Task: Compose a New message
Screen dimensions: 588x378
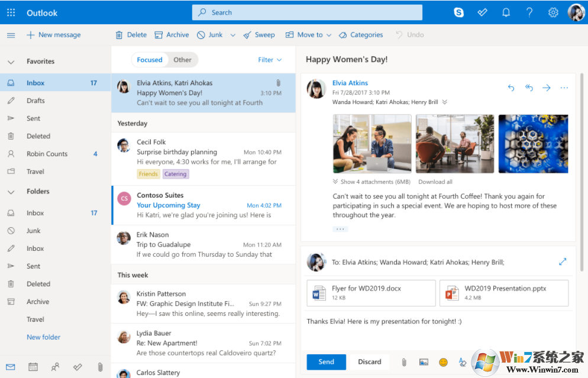Action: (x=54, y=35)
